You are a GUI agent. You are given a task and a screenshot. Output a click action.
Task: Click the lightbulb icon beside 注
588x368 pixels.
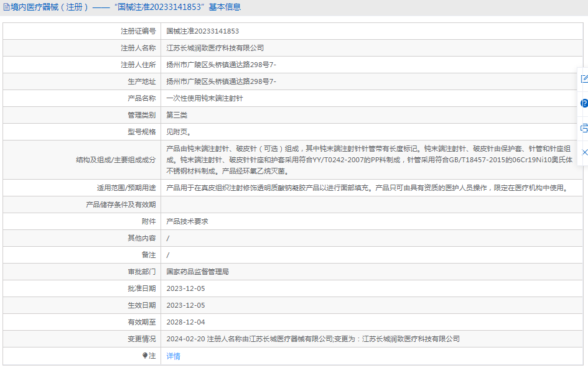[145, 356]
